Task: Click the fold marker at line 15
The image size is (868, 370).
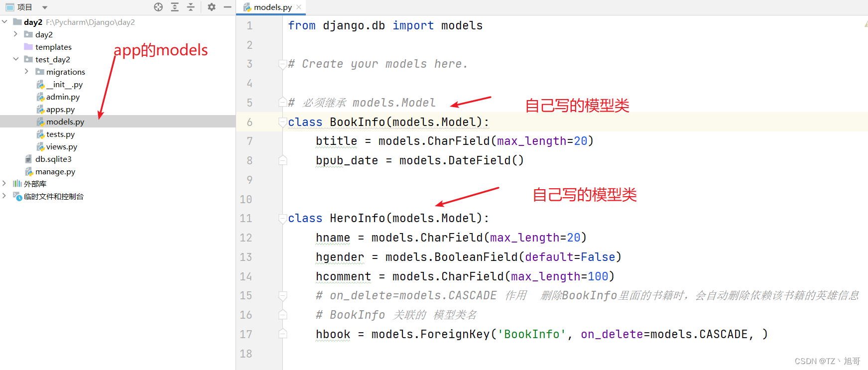Action: pyautogui.click(x=282, y=295)
